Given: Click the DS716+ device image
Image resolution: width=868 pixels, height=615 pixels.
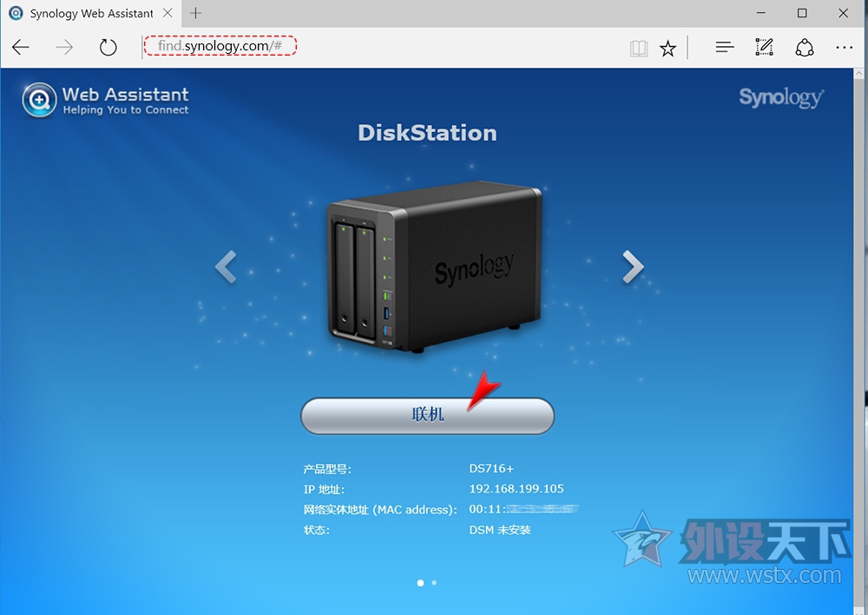Looking at the screenshot, I should (435, 268).
